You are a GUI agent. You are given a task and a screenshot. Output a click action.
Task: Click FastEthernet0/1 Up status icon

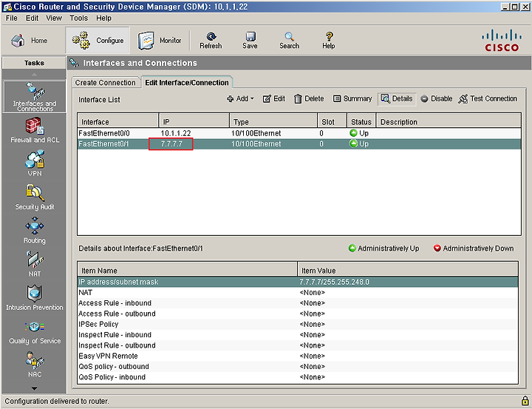pos(353,143)
